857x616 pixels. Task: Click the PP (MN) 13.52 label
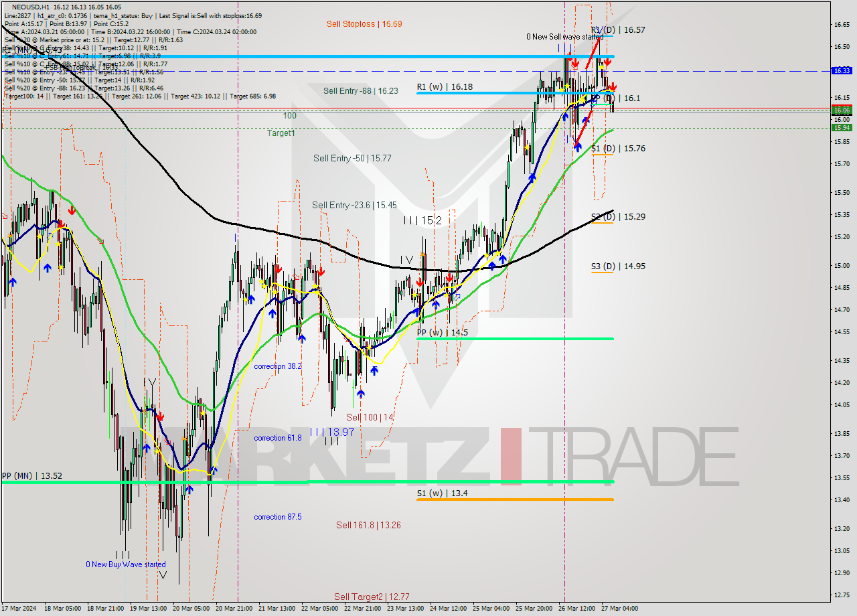click(x=32, y=476)
